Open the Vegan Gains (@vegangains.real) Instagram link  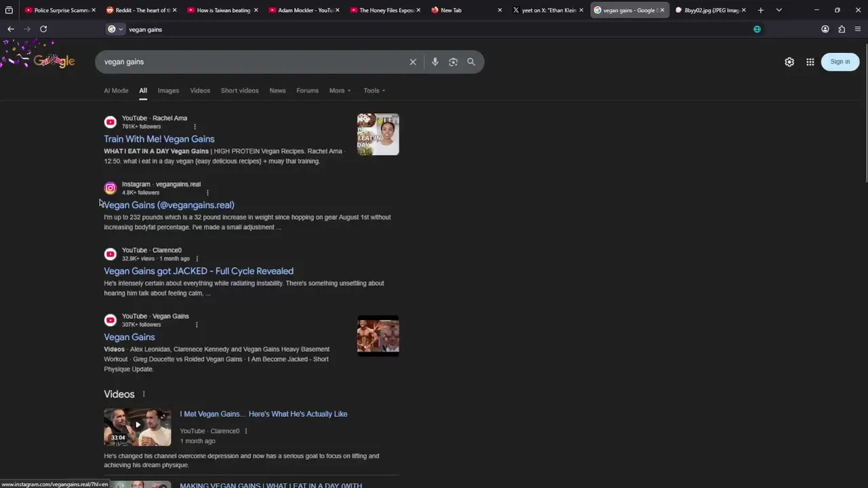point(169,205)
